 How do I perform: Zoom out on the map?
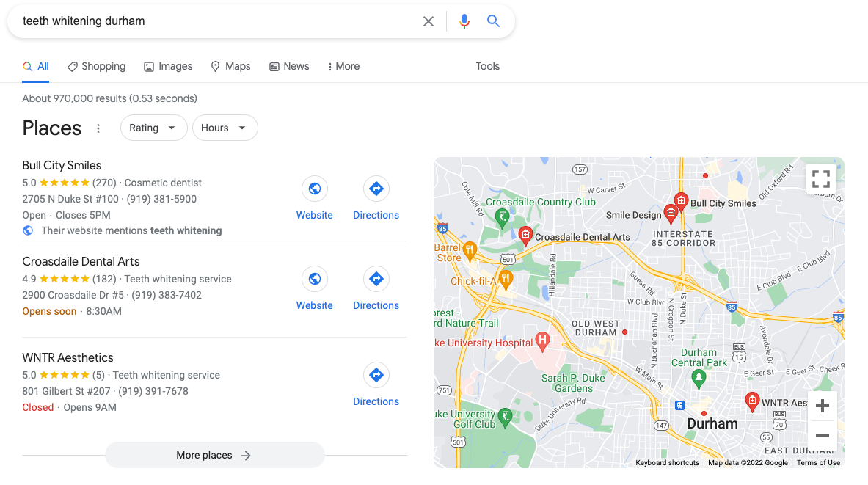pyautogui.click(x=822, y=436)
